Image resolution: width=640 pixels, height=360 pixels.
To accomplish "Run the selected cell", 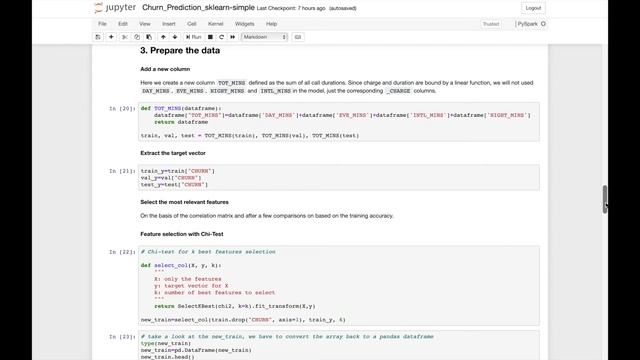I will coord(193,37).
